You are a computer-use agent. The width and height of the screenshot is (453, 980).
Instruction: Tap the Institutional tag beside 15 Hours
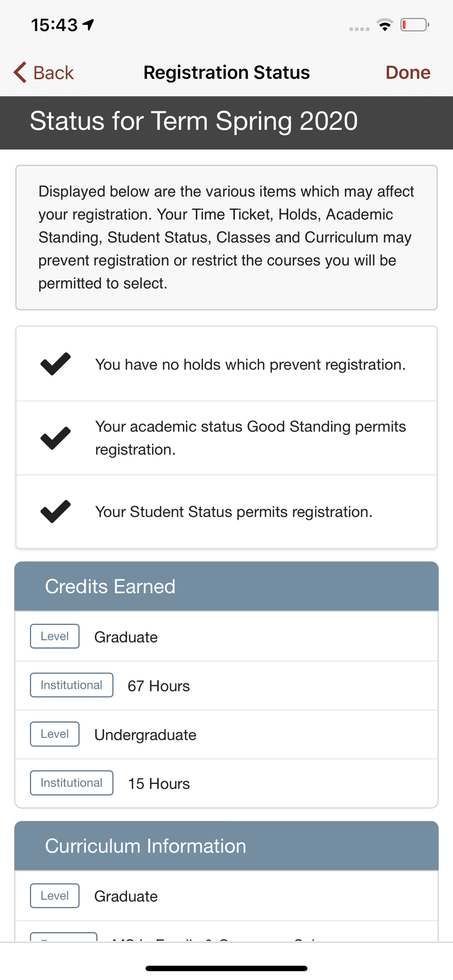click(x=72, y=783)
